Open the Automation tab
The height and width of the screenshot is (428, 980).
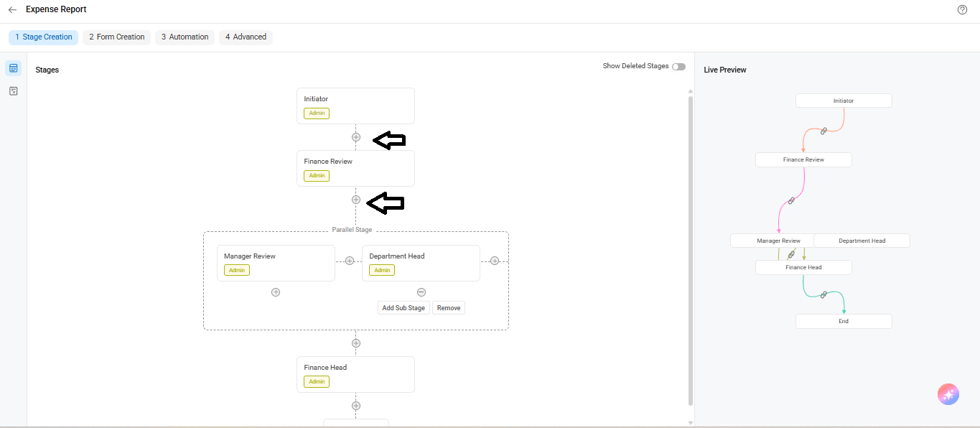[x=185, y=37]
